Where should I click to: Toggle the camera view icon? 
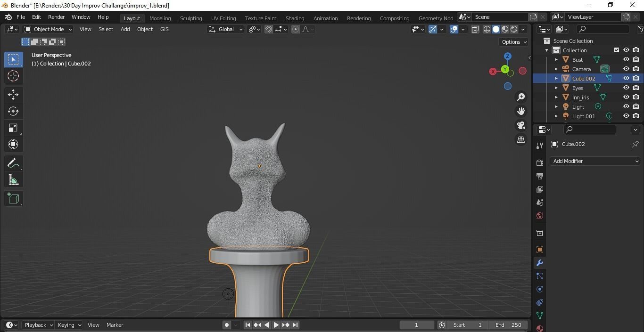(521, 125)
